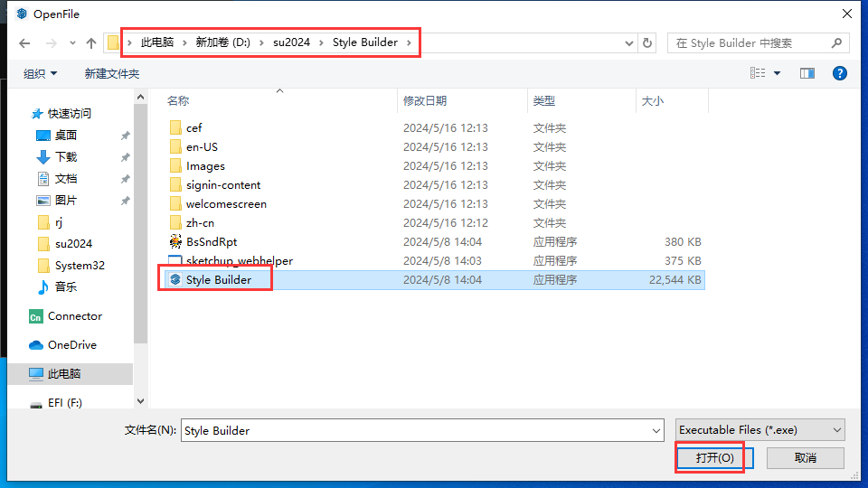Click the Style Builder app icon
868x488 pixels.
[x=175, y=279]
